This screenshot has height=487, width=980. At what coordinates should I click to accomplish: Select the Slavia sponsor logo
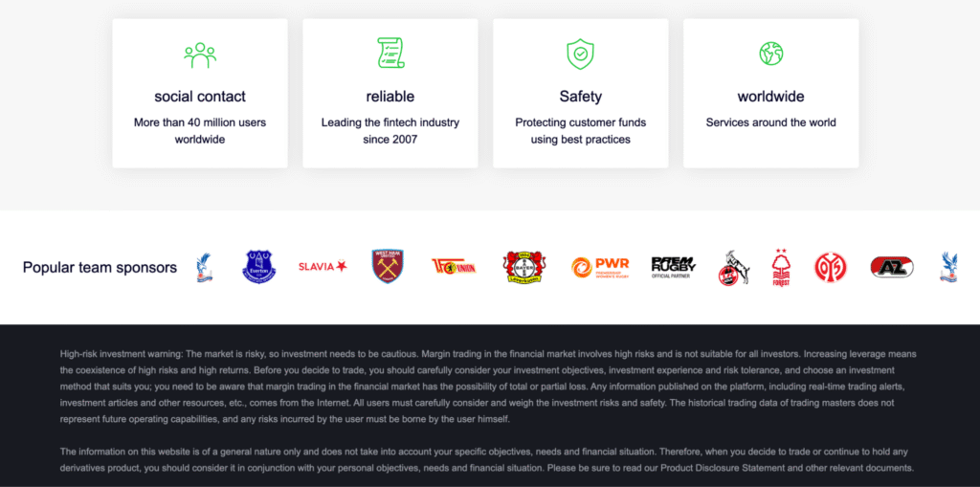coord(323,267)
